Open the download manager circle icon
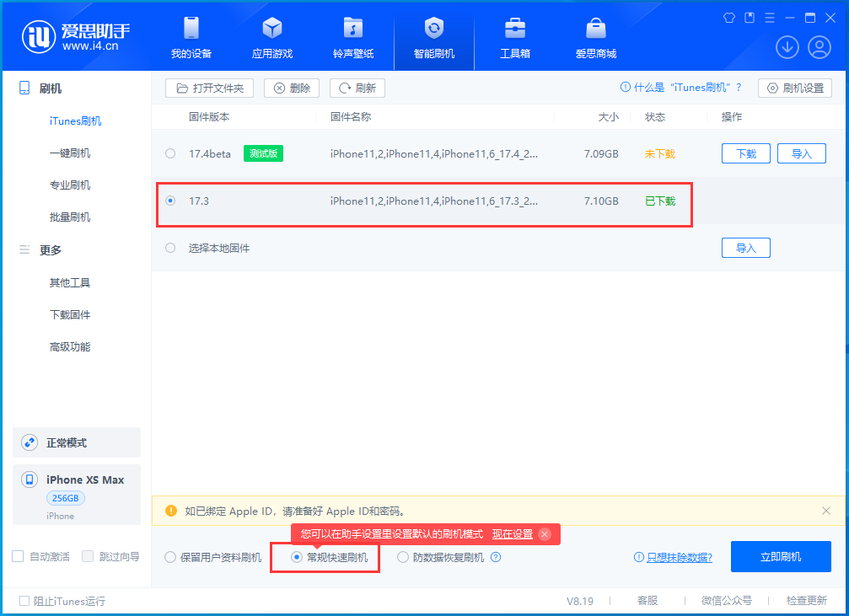The image size is (849, 616). 787,47
